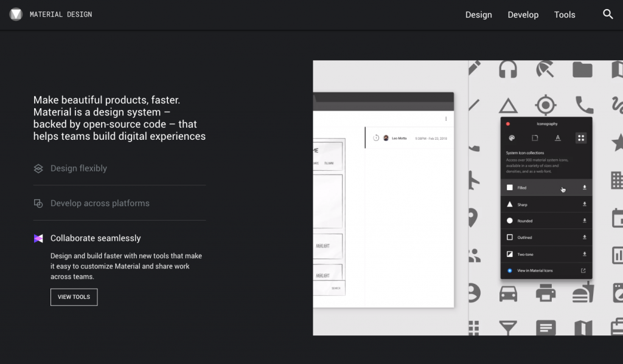
Task: Click the red close dot on Iconography panel
Action: click(x=508, y=124)
